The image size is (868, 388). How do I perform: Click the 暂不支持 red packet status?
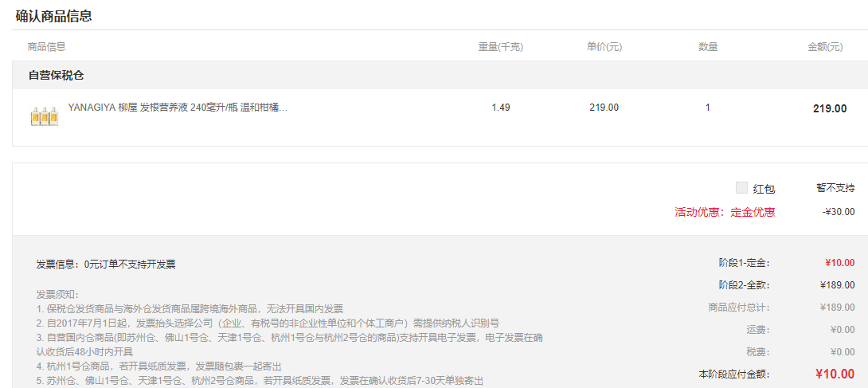point(835,188)
